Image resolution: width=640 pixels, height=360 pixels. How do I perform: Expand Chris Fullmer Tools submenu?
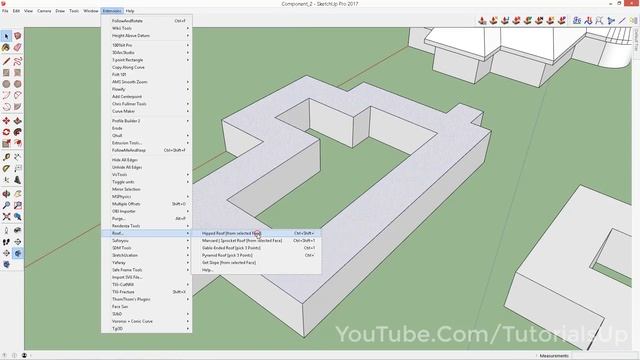147,104
